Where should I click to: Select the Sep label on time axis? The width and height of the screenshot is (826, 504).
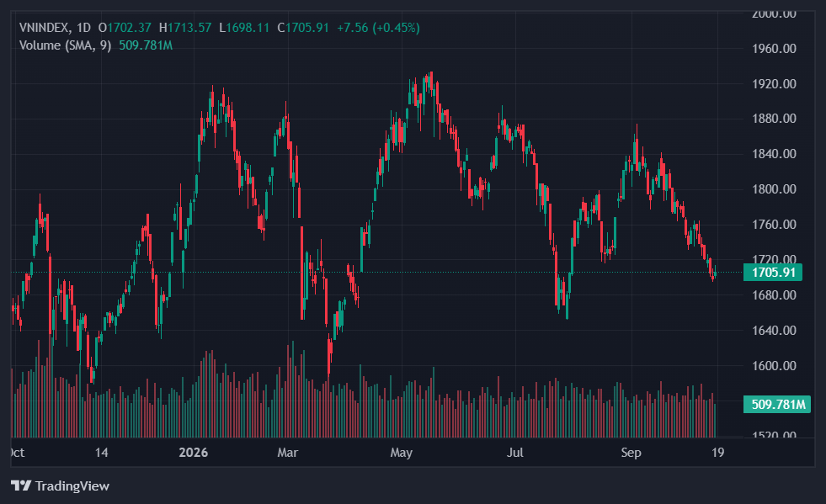tap(631, 453)
